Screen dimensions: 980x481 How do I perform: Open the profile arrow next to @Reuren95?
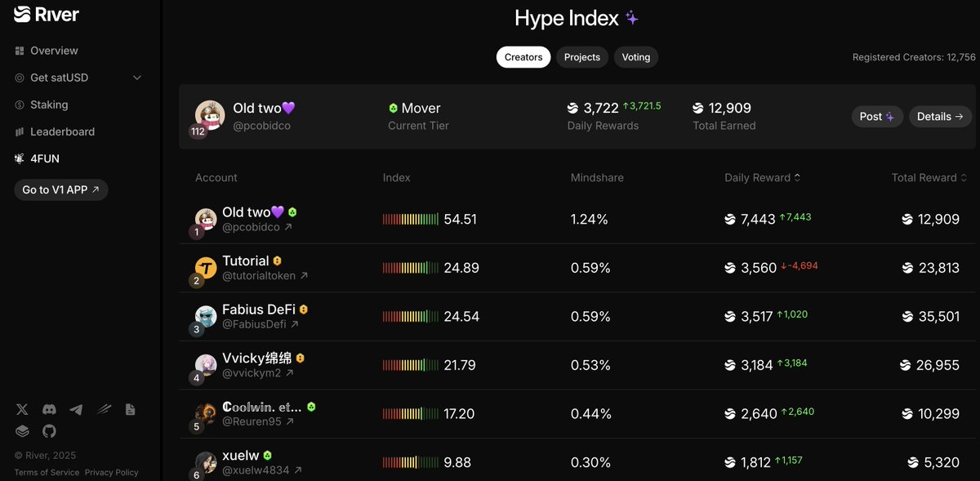click(x=290, y=422)
